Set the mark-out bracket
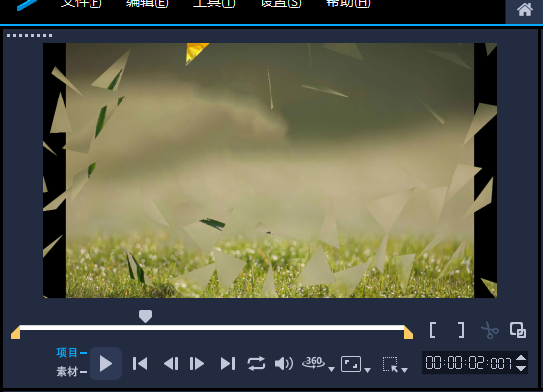The image size is (543, 392). (461, 330)
